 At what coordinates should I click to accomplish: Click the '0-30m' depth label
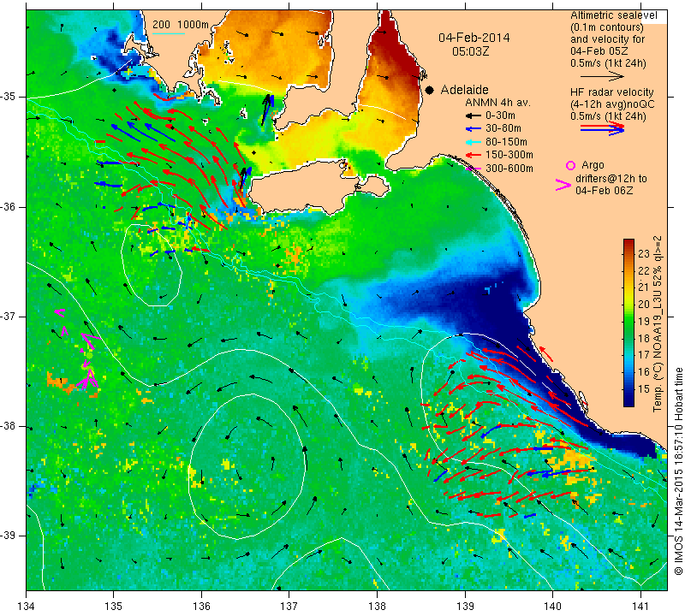(x=500, y=115)
